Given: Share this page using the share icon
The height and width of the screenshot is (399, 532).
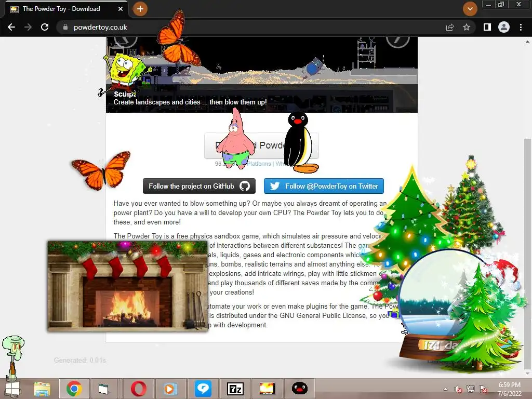Looking at the screenshot, I should pyautogui.click(x=450, y=27).
